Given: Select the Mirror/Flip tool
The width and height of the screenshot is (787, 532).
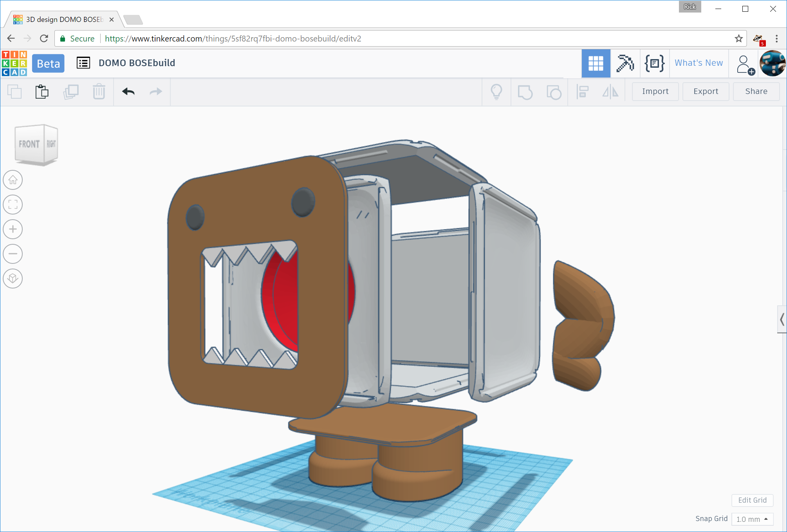Looking at the screenshot, I should 611,92.
